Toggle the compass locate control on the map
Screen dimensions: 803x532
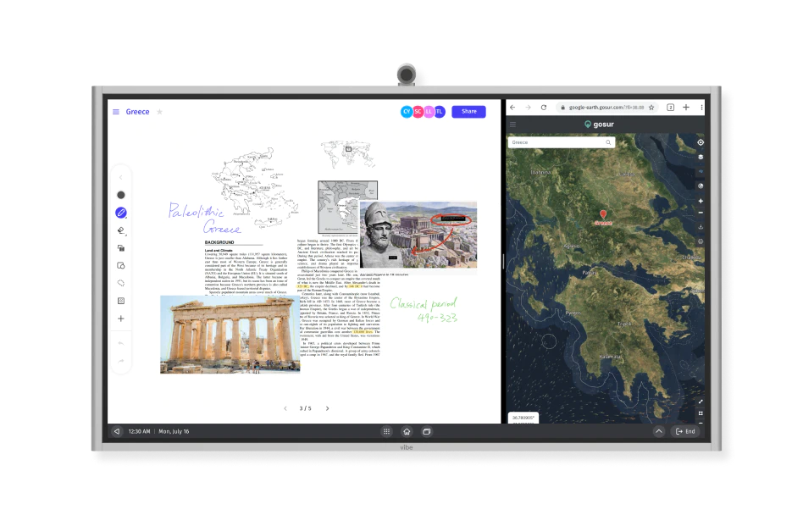pyautogui.click(x=700, y=144)
